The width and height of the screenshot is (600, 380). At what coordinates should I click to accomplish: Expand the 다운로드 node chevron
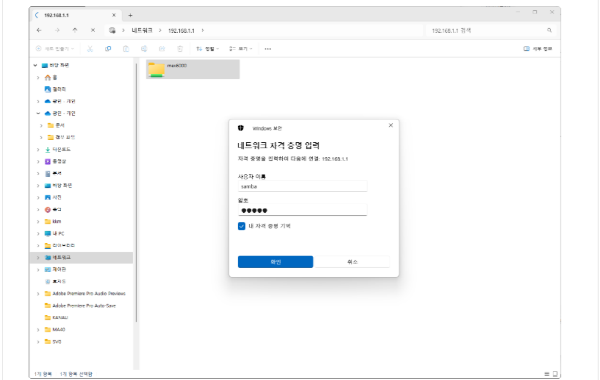(38, 149)
